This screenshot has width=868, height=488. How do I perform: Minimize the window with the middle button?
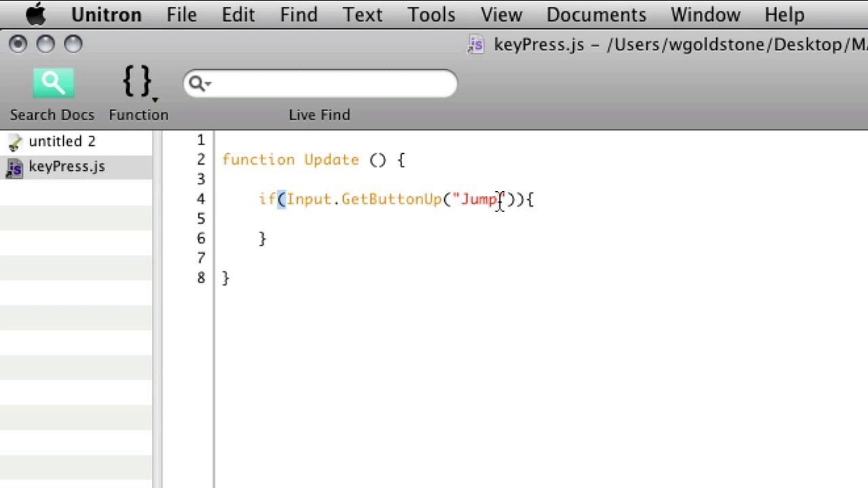(45, 45)
